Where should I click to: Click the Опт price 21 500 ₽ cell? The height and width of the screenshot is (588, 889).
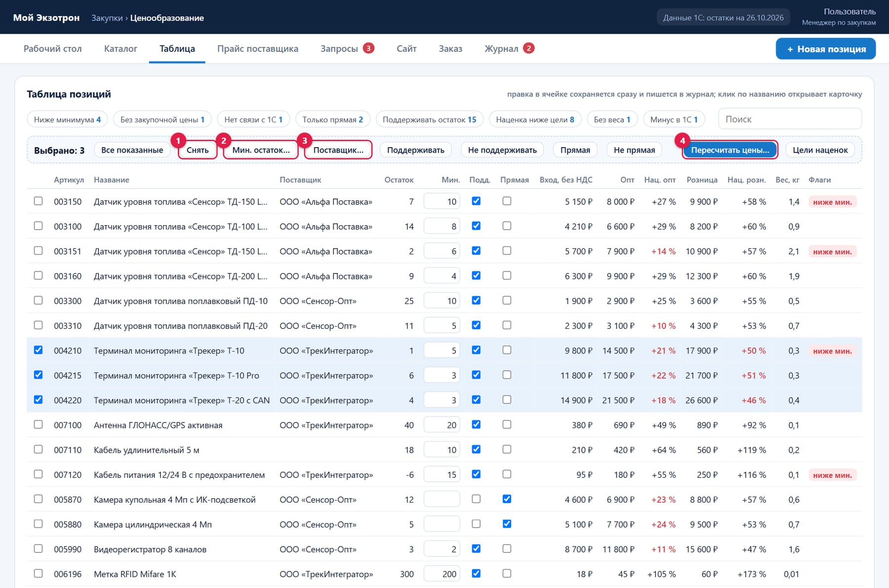[618, 400]
